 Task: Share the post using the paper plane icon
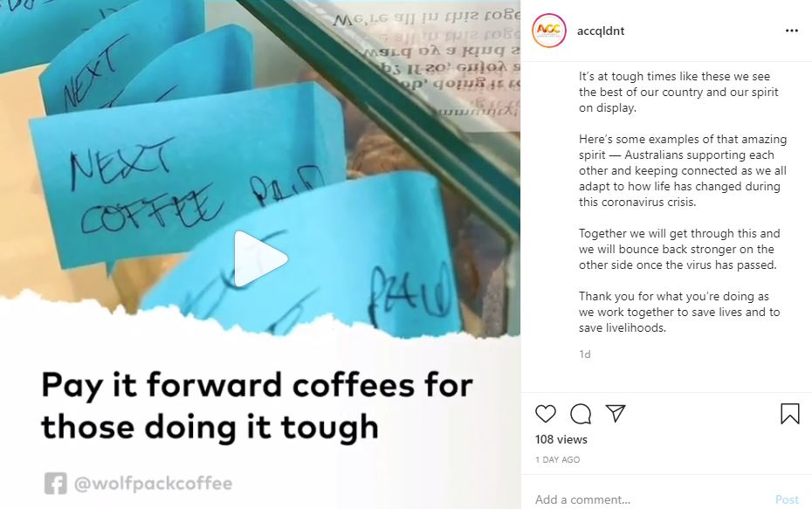616,413
